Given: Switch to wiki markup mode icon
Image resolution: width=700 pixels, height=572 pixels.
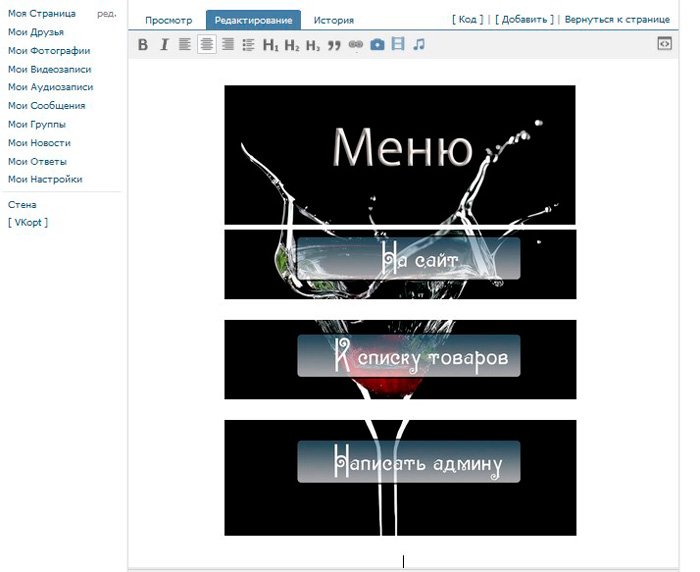Looking at the screenshot, I should 664,44.
